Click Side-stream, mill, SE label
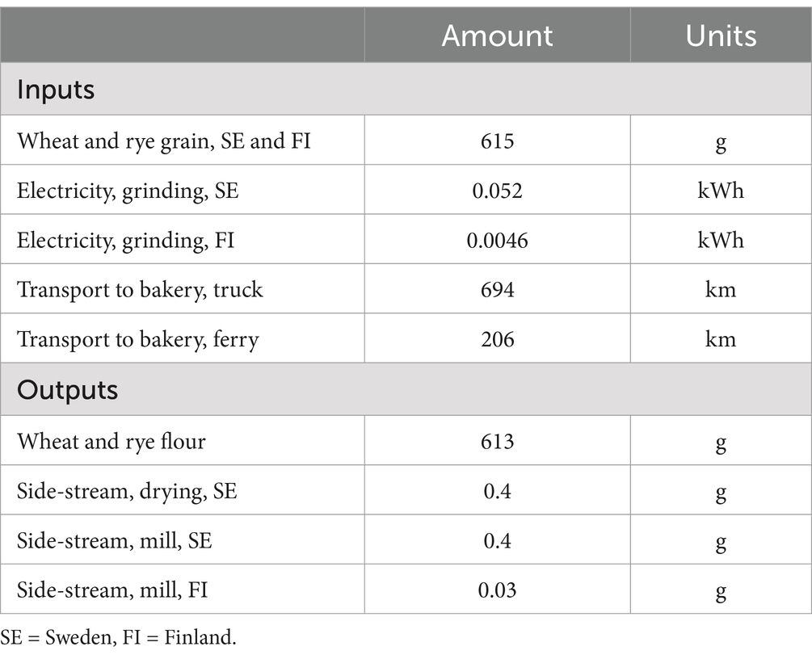This screenshot has height=659, width=812. (x=115, y=541)
